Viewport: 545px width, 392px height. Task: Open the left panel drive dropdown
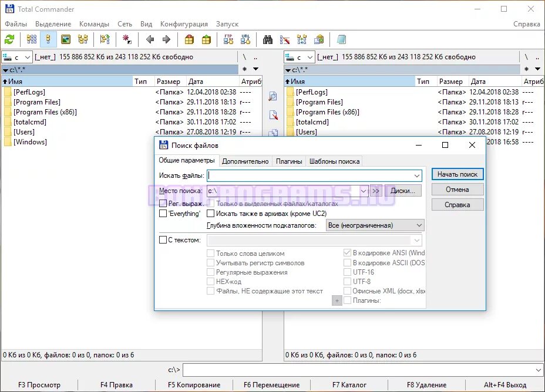tap(28, 58)
